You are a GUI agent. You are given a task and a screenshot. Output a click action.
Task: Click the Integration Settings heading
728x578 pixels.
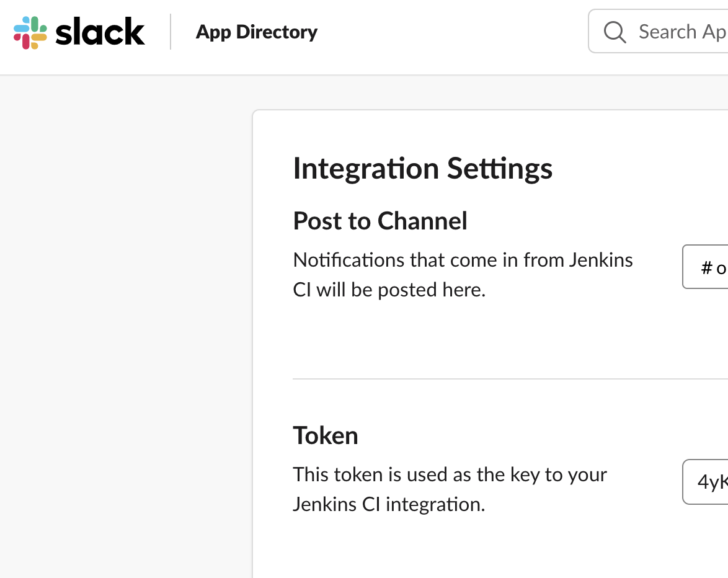point(422,168)
